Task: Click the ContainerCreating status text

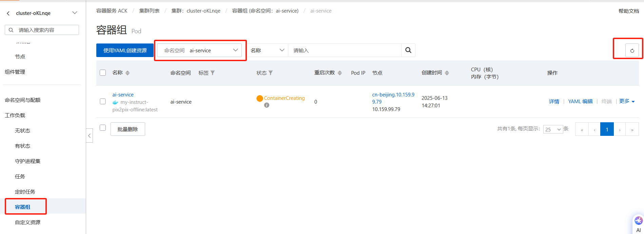Action: pyautogui.click(x=284, y=98)
